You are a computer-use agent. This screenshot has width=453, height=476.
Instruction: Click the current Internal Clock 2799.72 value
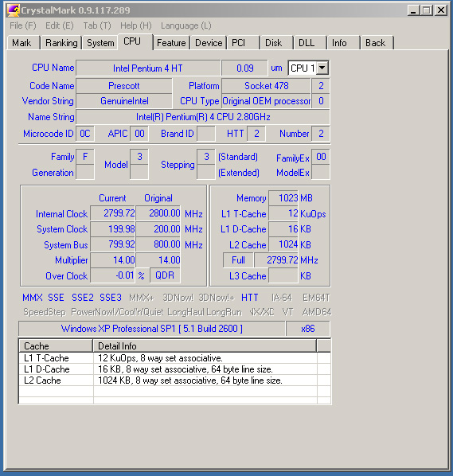113,213
